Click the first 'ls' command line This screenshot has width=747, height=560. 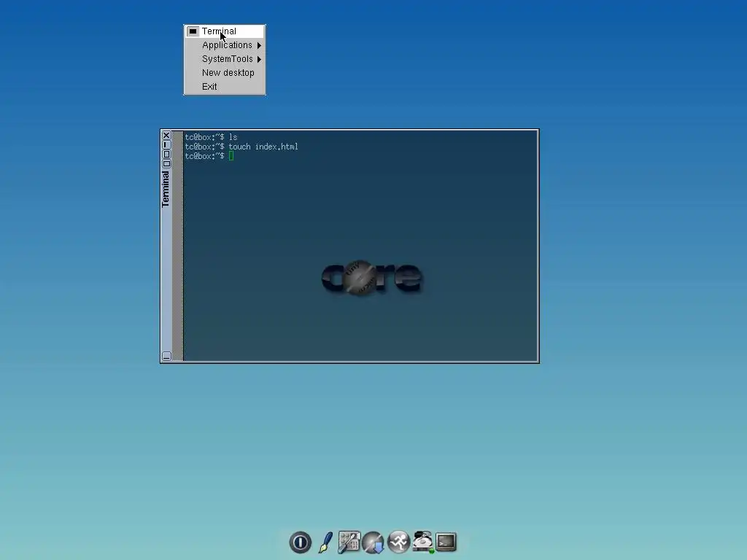click(211, 137)
